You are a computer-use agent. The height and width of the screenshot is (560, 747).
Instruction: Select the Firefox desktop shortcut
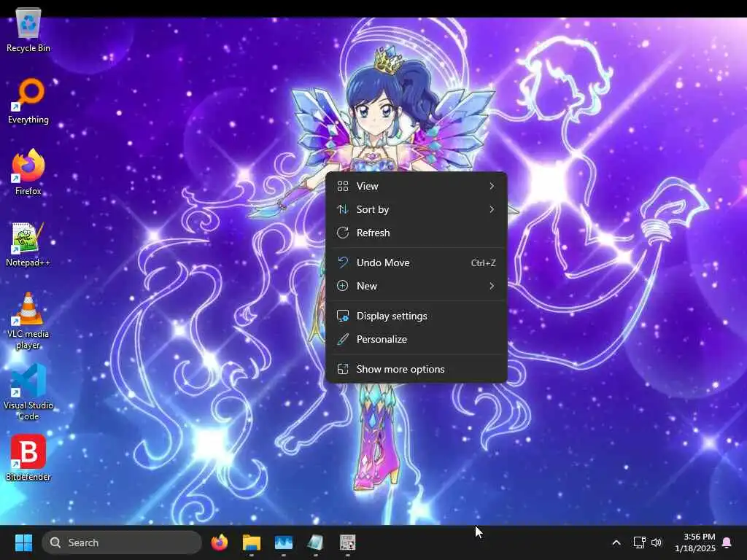tap(28, 172)
